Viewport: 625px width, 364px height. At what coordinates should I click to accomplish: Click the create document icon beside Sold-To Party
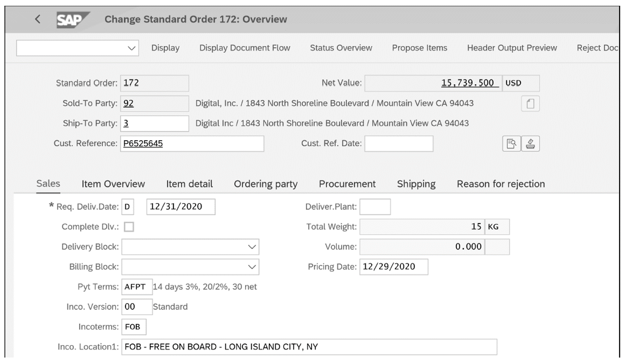[x=530, y=103]
